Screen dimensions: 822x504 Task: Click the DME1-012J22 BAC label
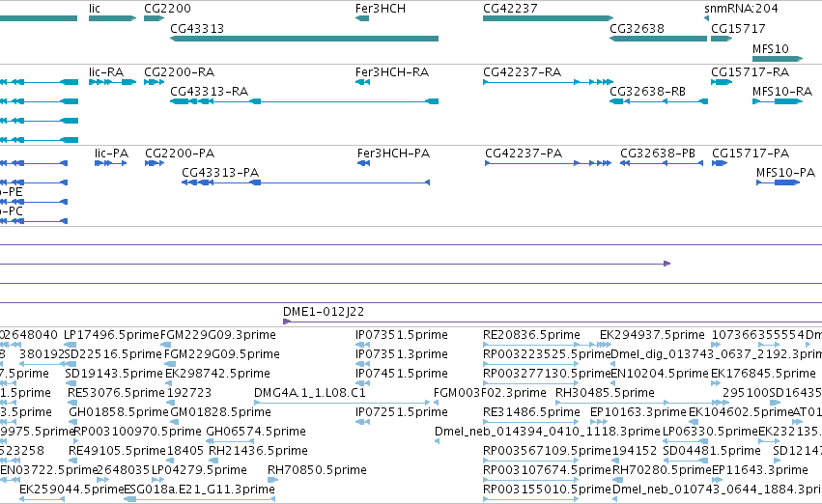point(324,311)
